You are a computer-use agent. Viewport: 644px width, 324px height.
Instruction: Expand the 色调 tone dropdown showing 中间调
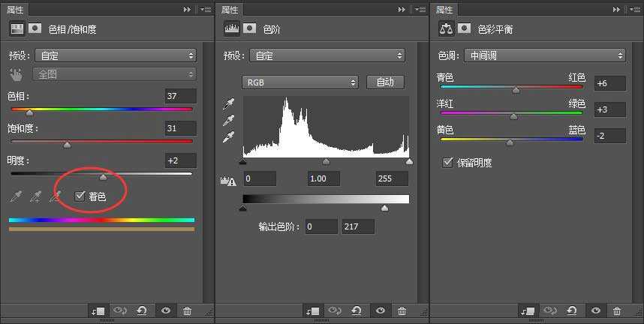pyautogui.click(x=544, y=55)
